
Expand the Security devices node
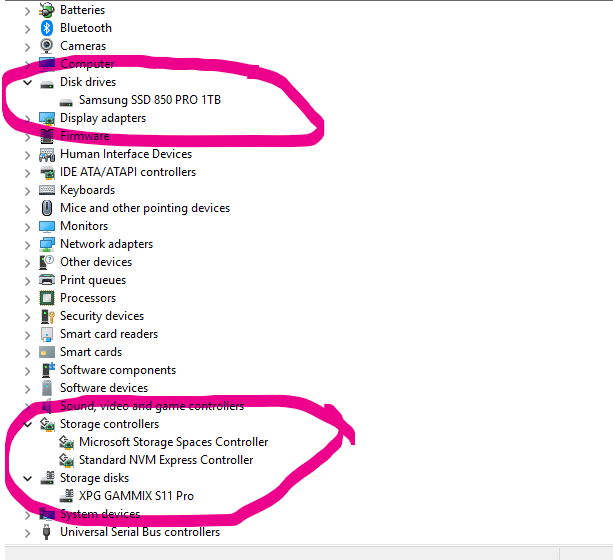tap(27, 317)
